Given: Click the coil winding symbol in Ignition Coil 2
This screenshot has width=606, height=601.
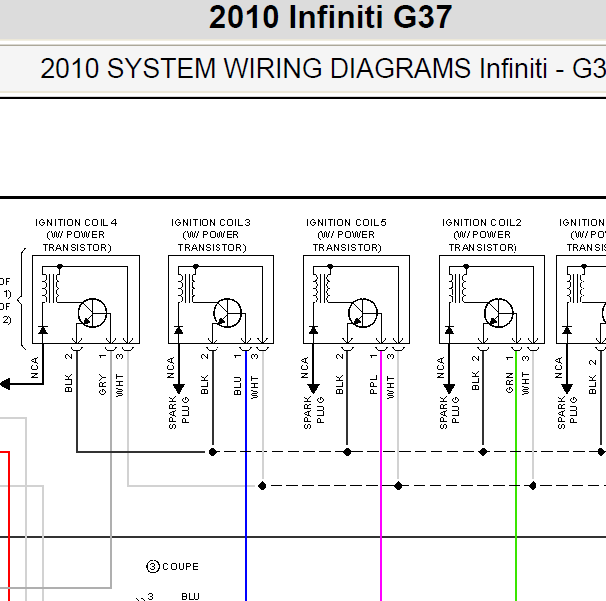Looking at the screenshot, I should point(458,288).
